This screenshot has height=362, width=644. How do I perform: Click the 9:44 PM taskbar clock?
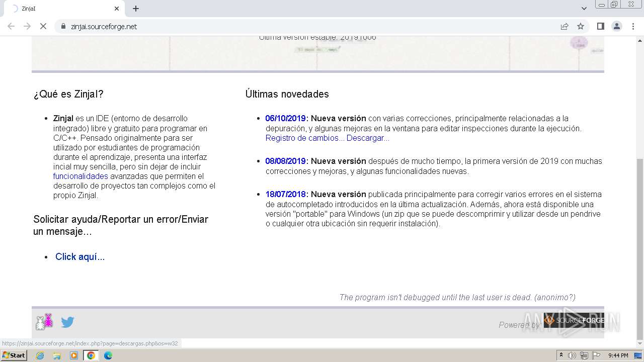(x=618, y=355)
